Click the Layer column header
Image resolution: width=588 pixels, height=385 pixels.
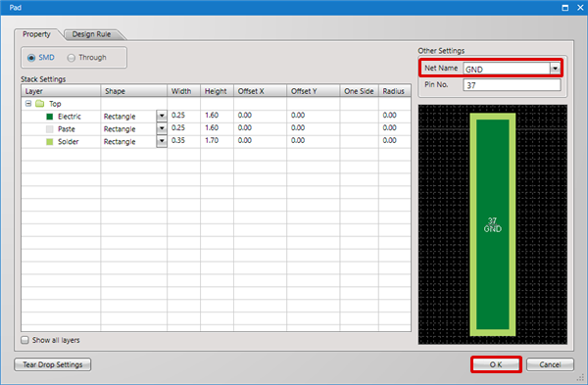click(61, 91)
